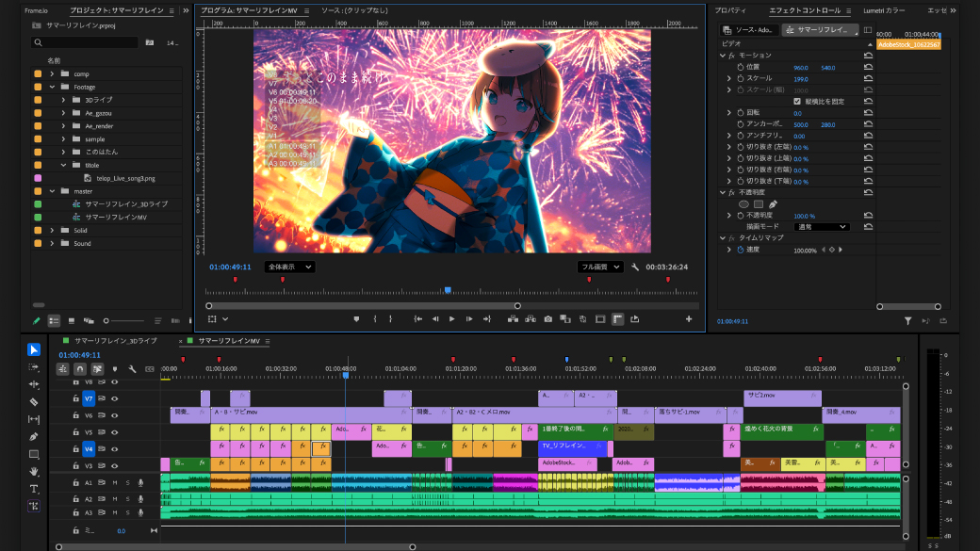Click Mark In bracket button
This screenshot has width=980, height=551.
click(x=375, y=319)
